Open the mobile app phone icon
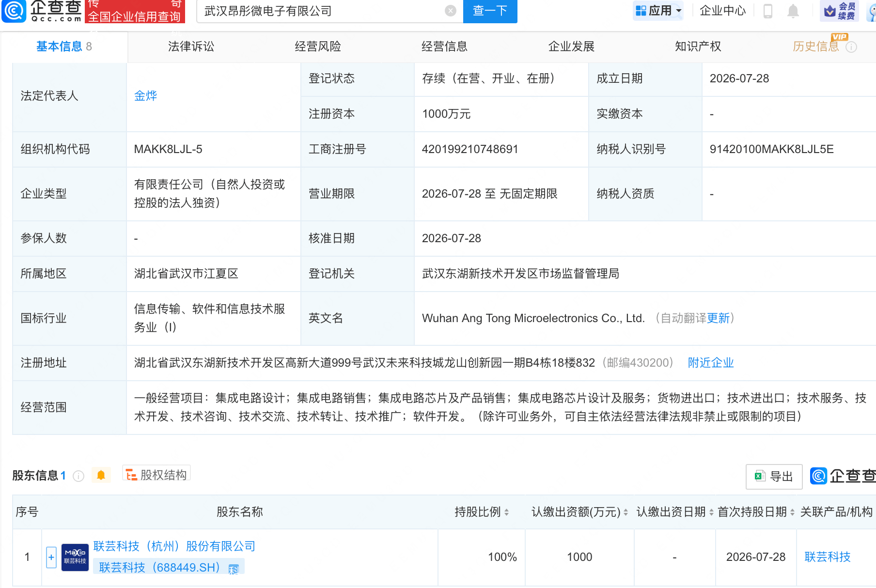Screen dimensions: 876x588 click(x=768, y=11)
